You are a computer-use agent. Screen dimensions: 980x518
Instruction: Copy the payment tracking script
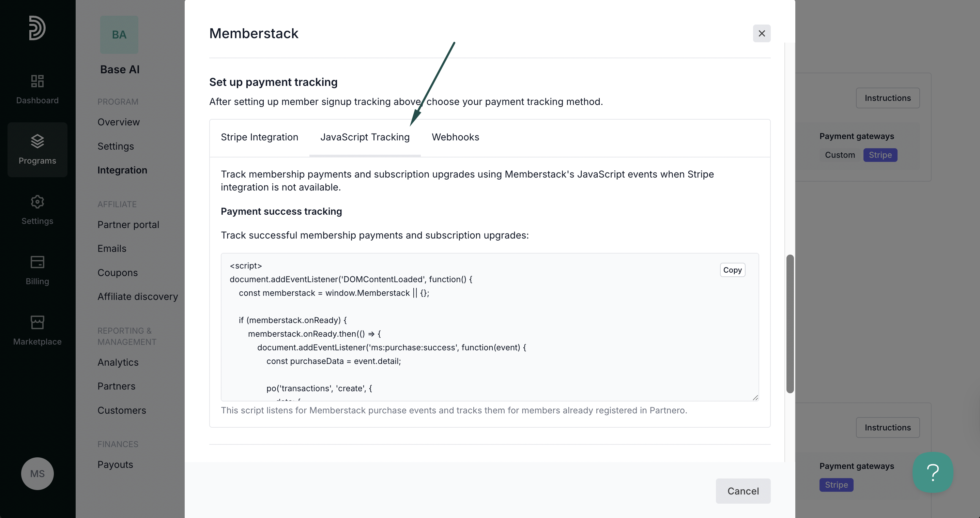coord(732,270)
